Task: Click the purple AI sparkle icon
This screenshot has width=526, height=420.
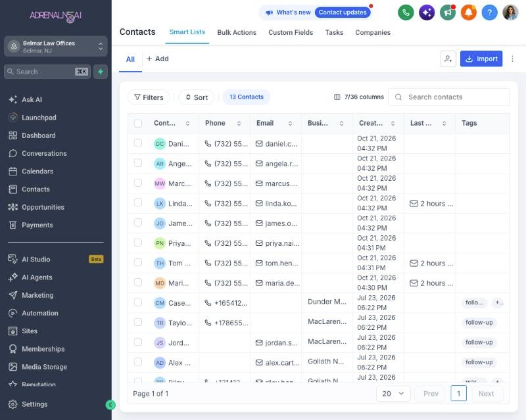Action: (x=427, y=12)
